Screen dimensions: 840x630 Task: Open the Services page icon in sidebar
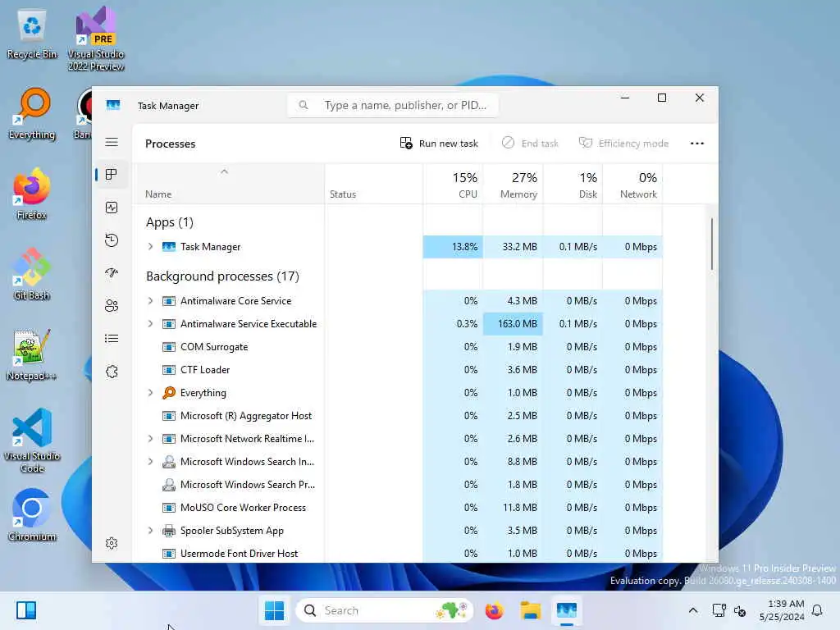point(112,372)
